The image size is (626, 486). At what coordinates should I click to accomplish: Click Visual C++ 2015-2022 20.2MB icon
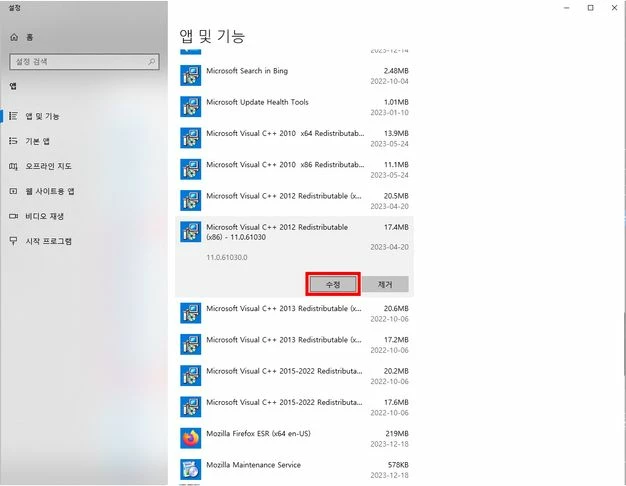tap(190, 376)
